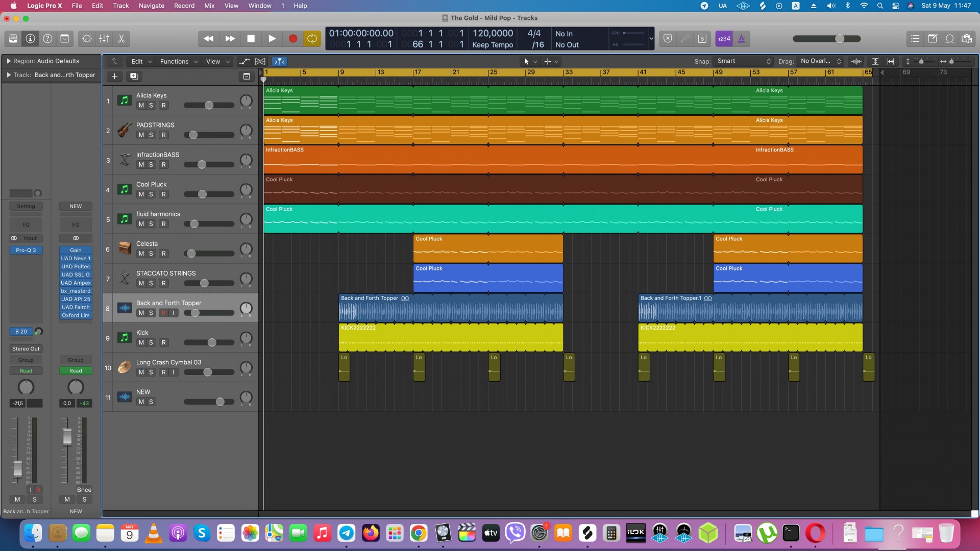Click the Celesta track icon
Screen dimensions: 980x551
[124, 248]
